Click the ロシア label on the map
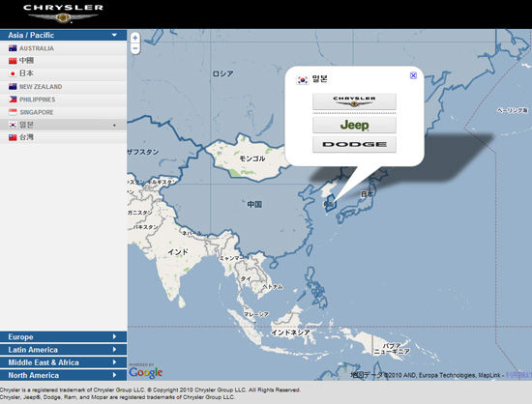Screen dimensions: 532x404 pyautogui.click(x=222, y=73)
